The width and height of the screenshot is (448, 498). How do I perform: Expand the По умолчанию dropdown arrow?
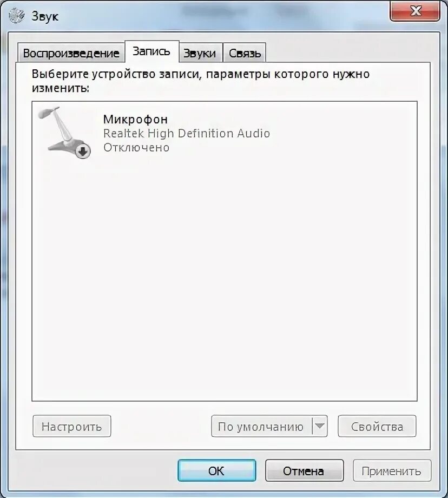pyautogui.click(x=320, y=426)
